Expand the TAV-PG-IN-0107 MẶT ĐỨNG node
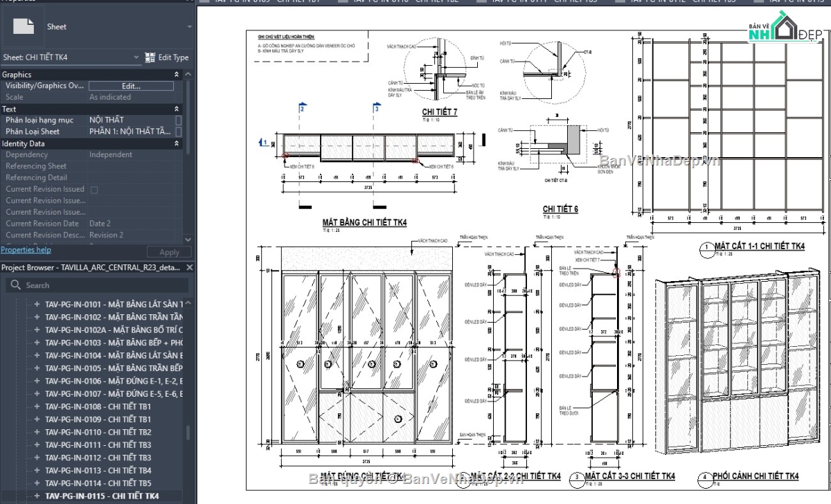Screen dimensions: 831x504 (37, 394)
